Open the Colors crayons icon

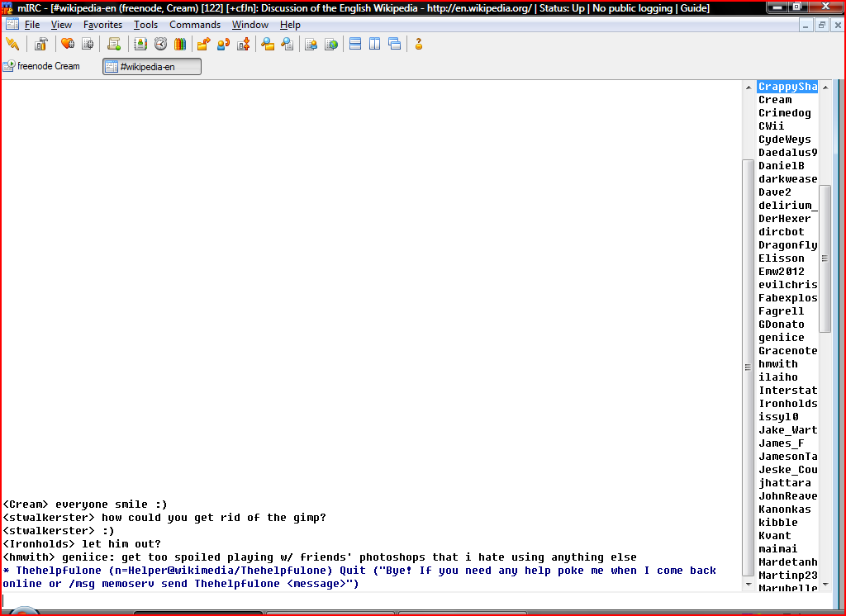(180, 45)
